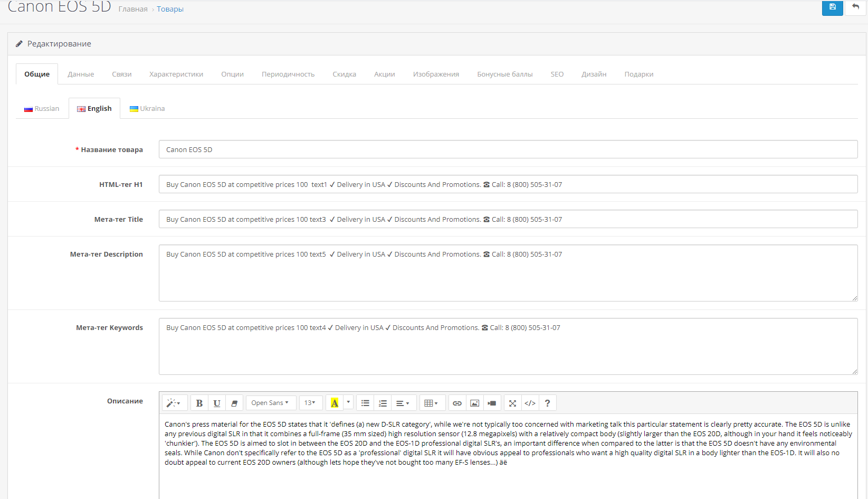Toggle HTML code view

530,403
